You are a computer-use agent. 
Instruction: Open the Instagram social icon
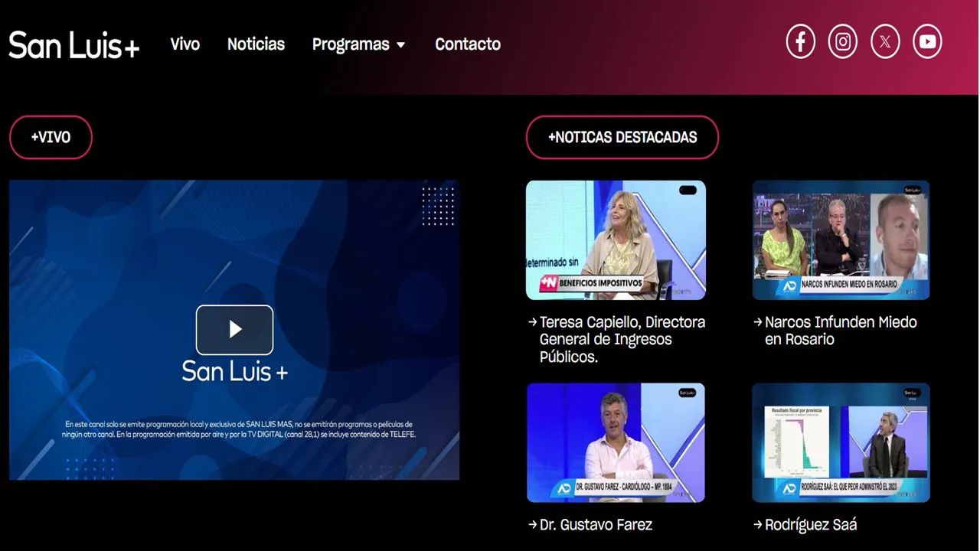843,41
